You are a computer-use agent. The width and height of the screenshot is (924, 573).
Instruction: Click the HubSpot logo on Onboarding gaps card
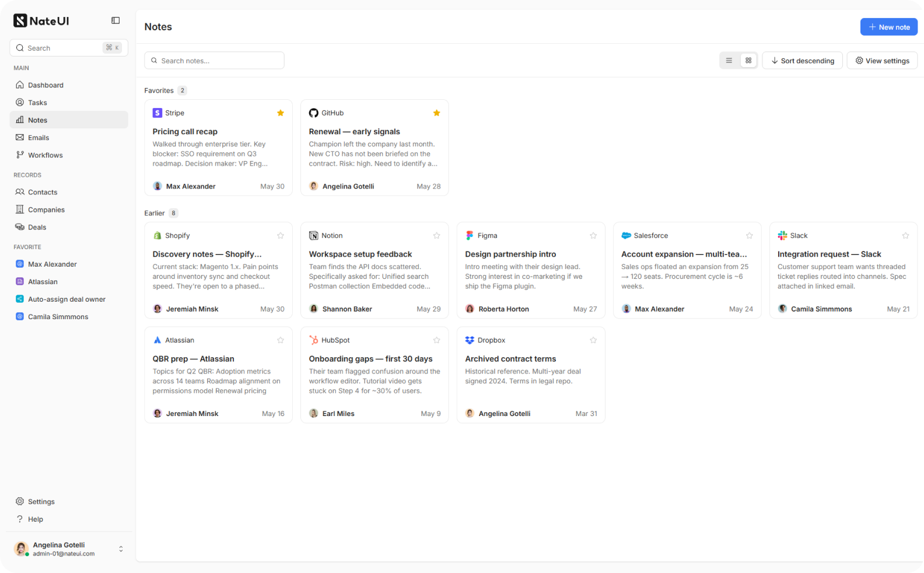pos(314,340)
